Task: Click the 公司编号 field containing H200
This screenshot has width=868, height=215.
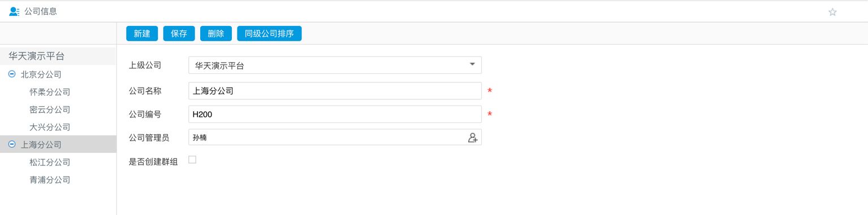Action: (x=335, y=114)
